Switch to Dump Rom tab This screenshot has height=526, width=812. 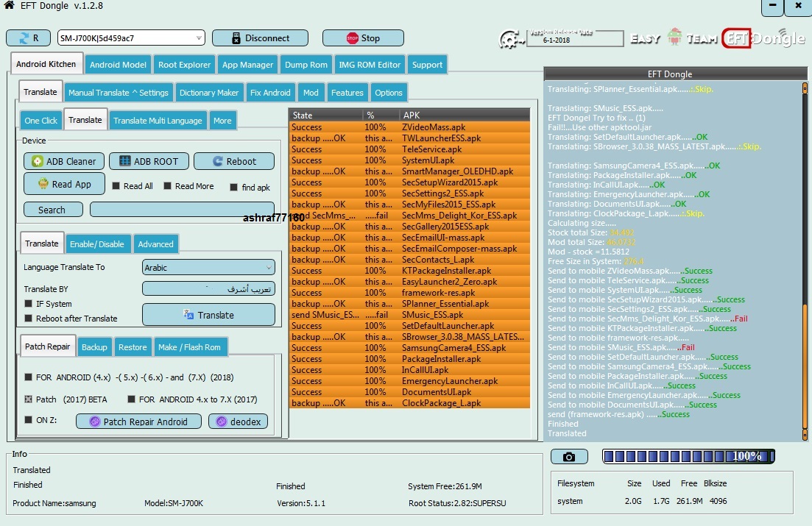tap(306, 65)
